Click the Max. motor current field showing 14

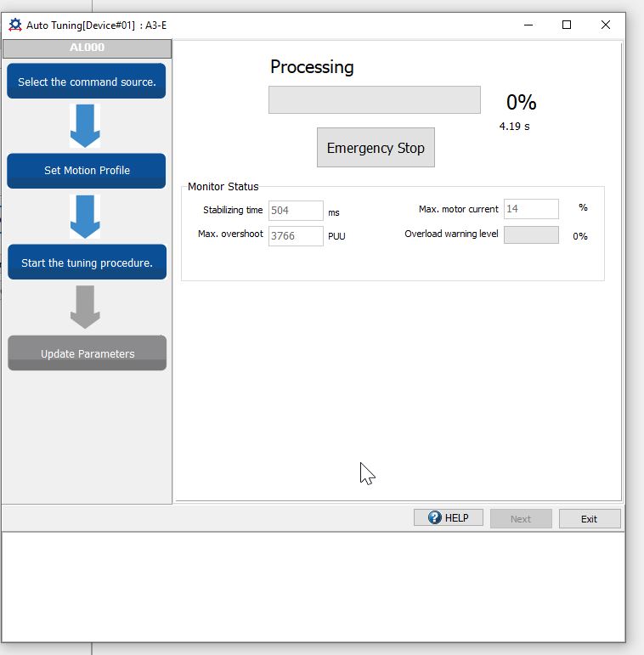click(531, 209)
